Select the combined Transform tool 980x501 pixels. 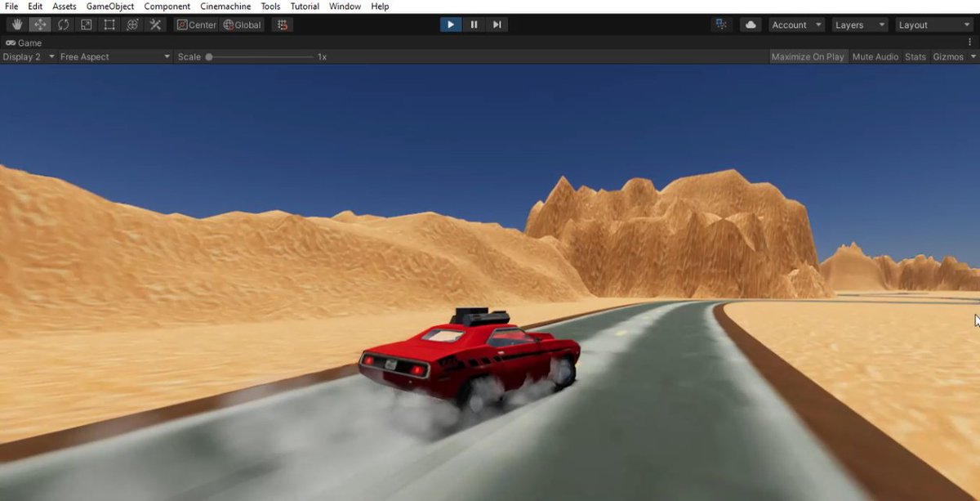click(131, 25)
